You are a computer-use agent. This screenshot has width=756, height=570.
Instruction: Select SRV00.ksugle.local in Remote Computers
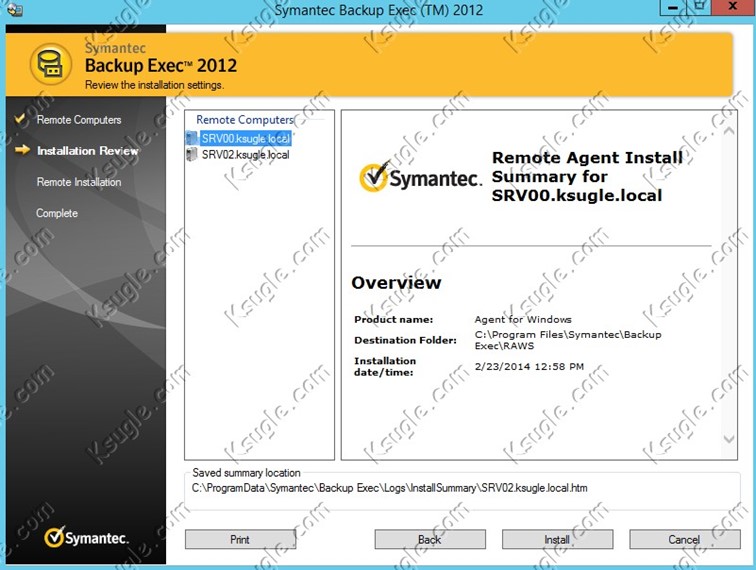click(245, 138)
